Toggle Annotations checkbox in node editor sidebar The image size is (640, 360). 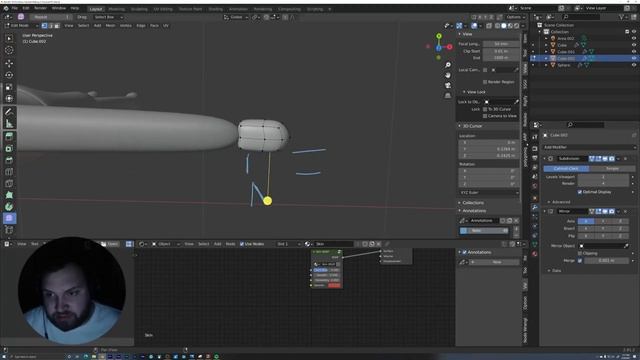pyautogui.click(x=464, y=252)
